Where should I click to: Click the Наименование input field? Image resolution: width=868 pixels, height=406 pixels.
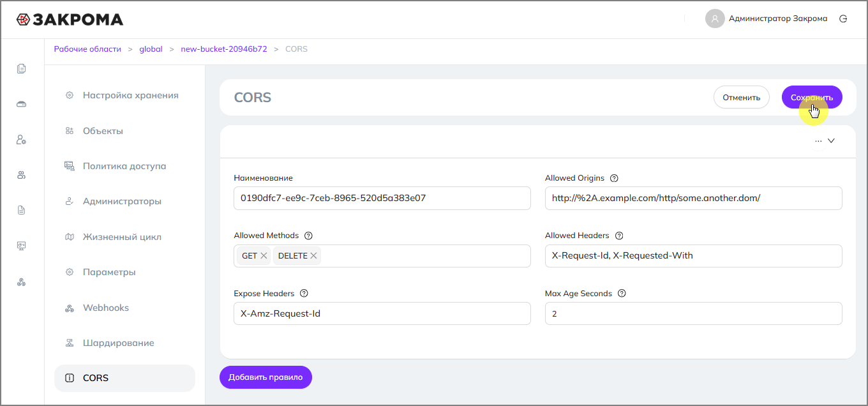[382, 198]
